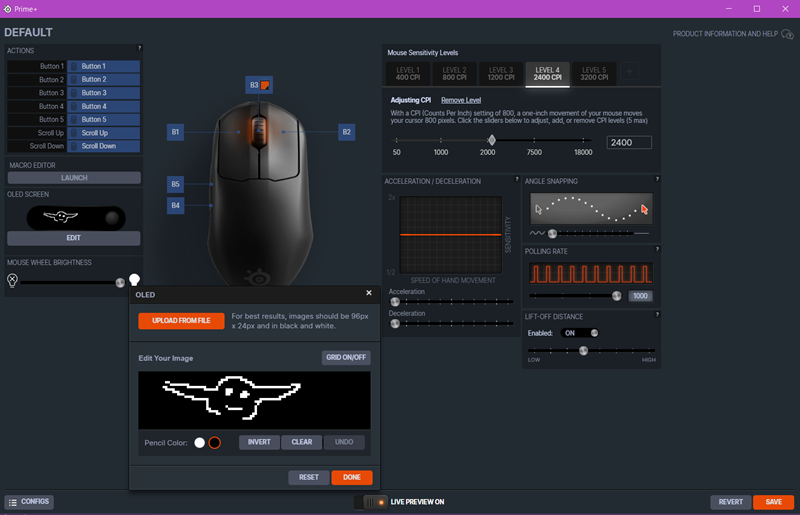The image size is (800, 515).
Task: Select the black pencil color
Action: pyautogui.click(x=214, y=442)
